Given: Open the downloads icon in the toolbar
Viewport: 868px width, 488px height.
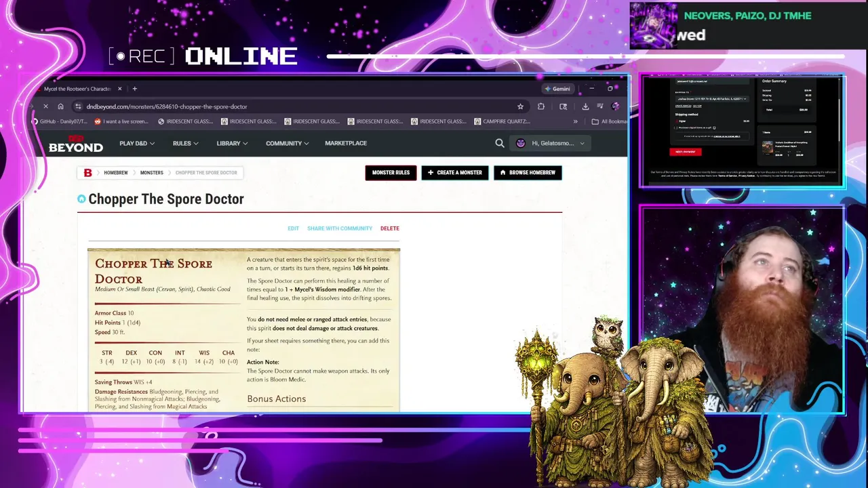Looking at the screenshot, I should click(585, 106).
